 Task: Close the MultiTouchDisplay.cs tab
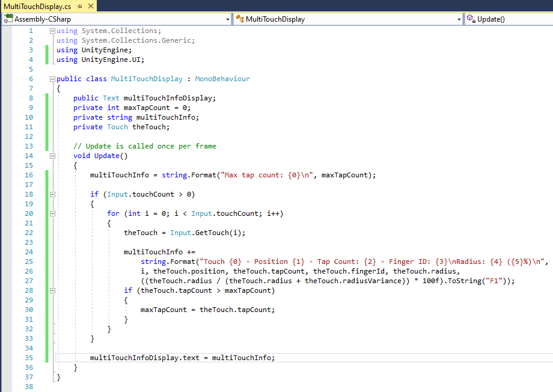[x=90, y=5]
